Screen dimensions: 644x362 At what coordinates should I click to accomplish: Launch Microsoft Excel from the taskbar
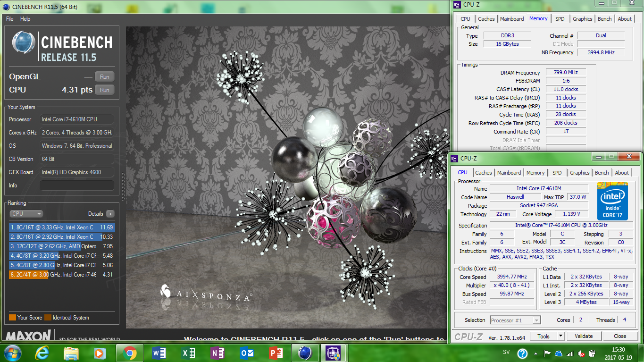(x=188, y=353)
